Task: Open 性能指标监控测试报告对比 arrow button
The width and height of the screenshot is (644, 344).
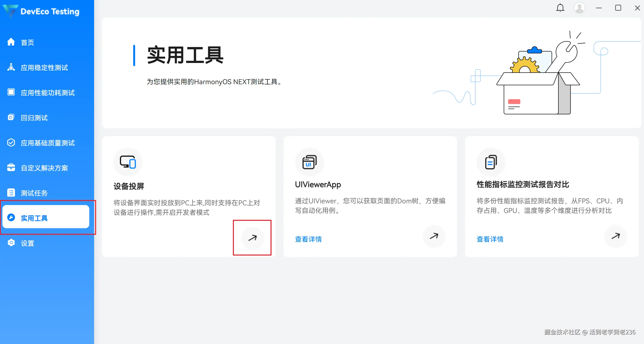Action: click(616, 236)
